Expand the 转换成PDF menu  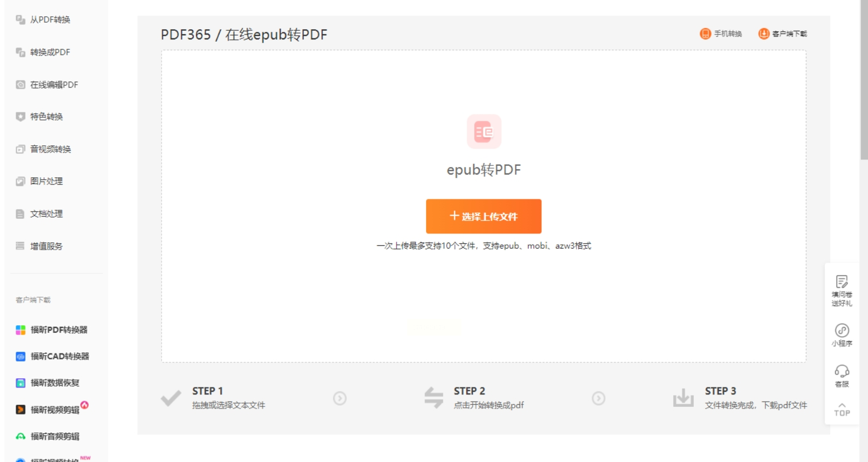[43, 52]
